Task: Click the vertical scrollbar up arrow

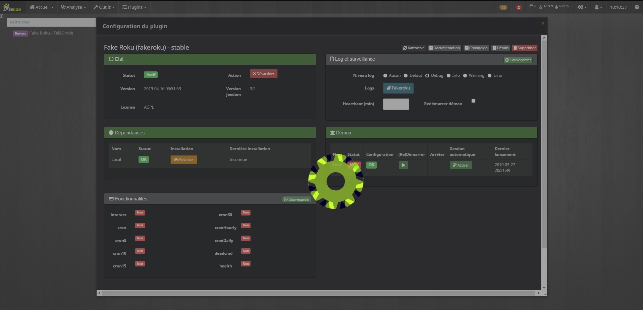Action: coord(544,38)
